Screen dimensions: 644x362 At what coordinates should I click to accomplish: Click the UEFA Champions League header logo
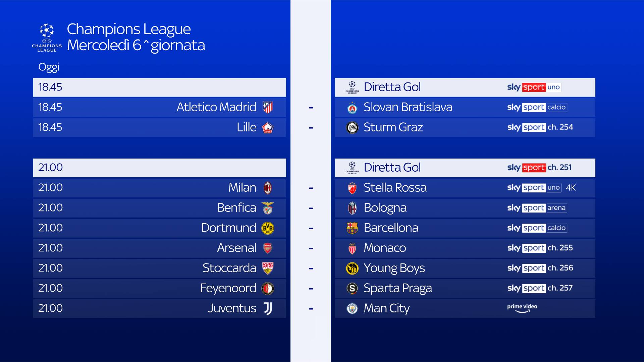coord(47,38)
